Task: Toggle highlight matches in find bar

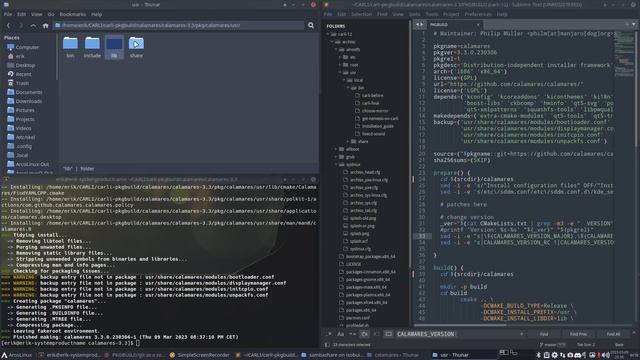Action: 388,334
